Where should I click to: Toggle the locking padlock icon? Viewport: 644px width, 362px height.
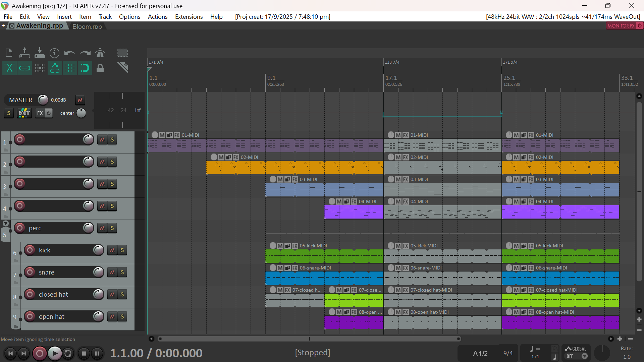pos(100,68)
